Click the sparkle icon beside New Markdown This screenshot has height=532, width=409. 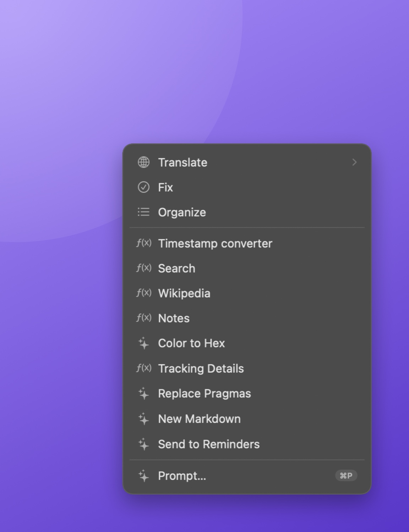(143, 419)
